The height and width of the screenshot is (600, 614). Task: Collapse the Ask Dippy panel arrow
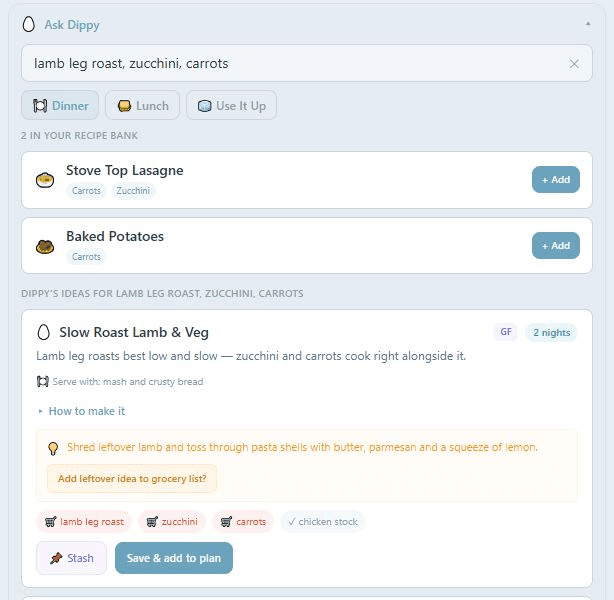[x=587, y=23]
